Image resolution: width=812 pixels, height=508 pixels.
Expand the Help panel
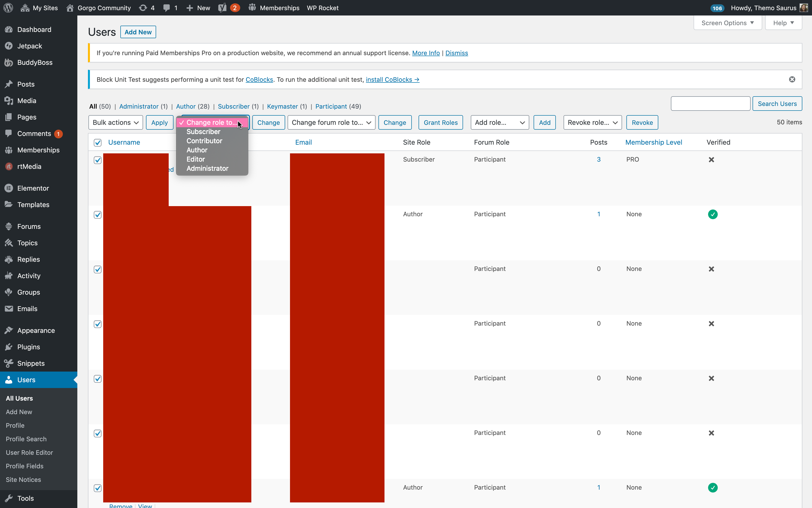click(x=783, y=23)
